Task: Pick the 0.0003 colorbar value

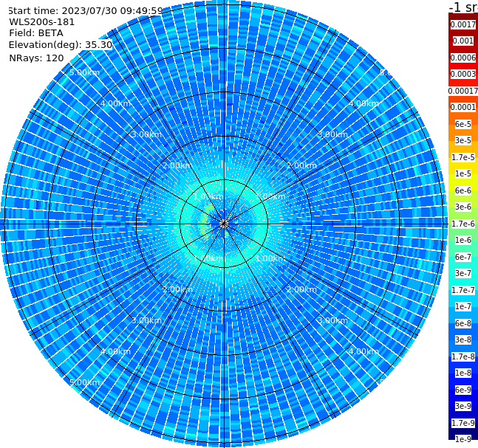Action: [463, 74]
